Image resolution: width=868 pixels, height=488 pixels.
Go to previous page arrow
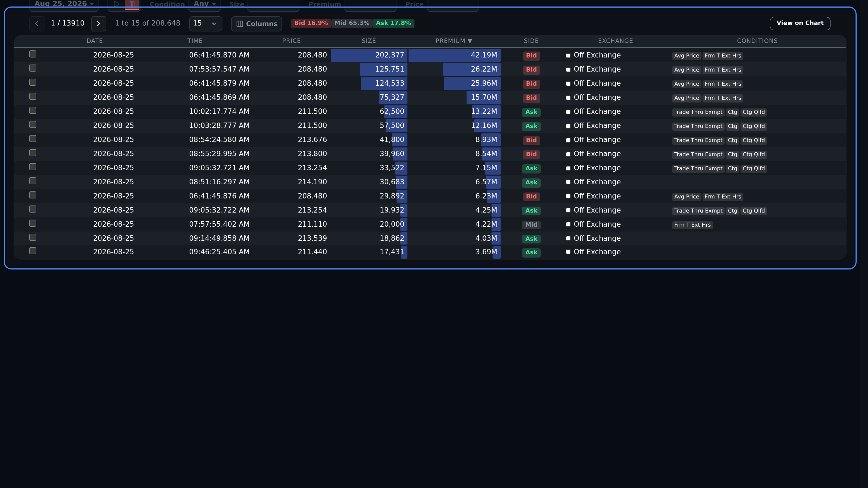coord(37,24)
